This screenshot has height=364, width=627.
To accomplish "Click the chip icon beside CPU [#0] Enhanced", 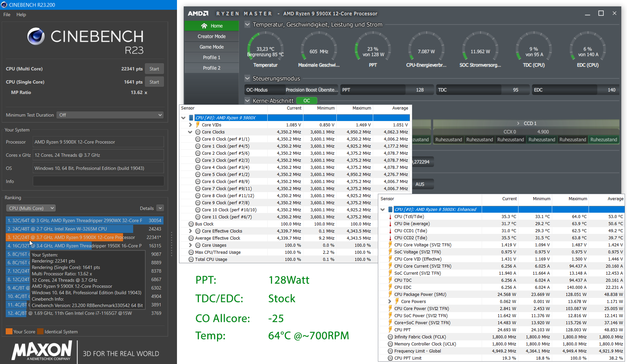I will click(x=390, y=209).
